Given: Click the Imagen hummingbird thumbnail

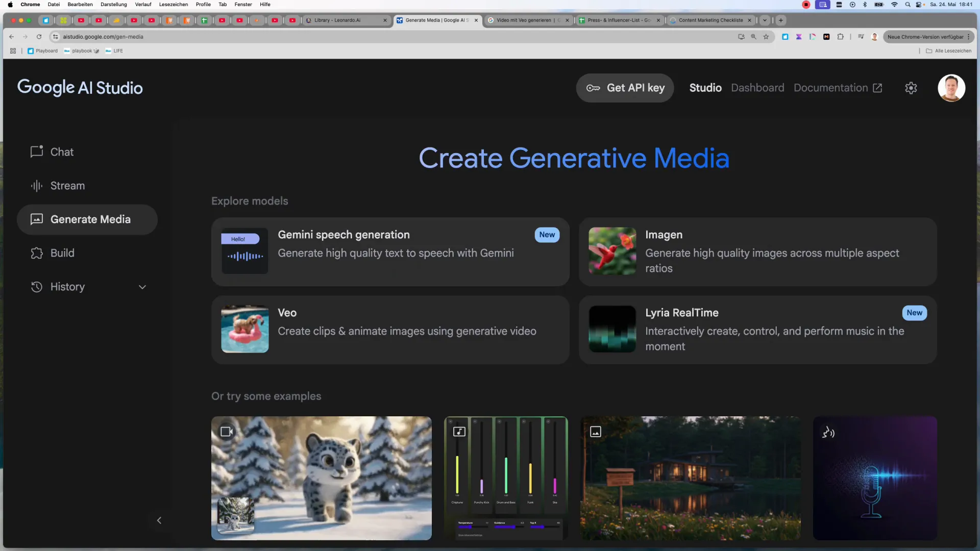Looking at the screenshot, I should coord(612,251).
